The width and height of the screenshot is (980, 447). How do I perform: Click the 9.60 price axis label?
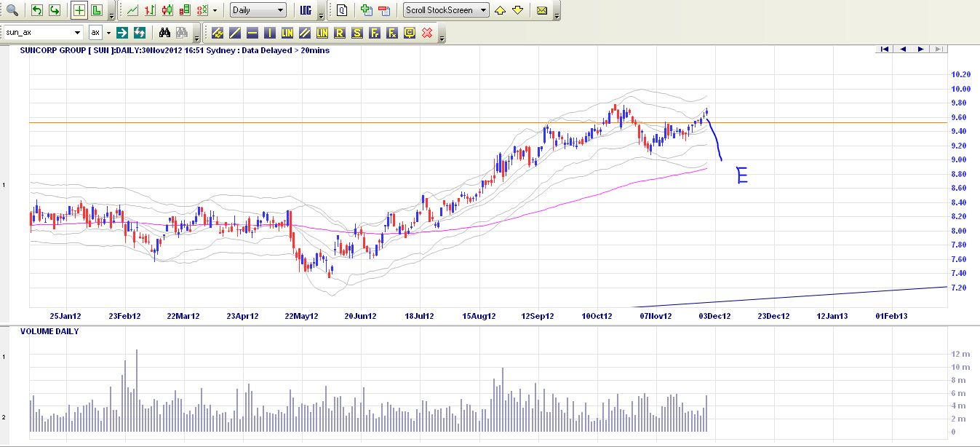point(960,117)
